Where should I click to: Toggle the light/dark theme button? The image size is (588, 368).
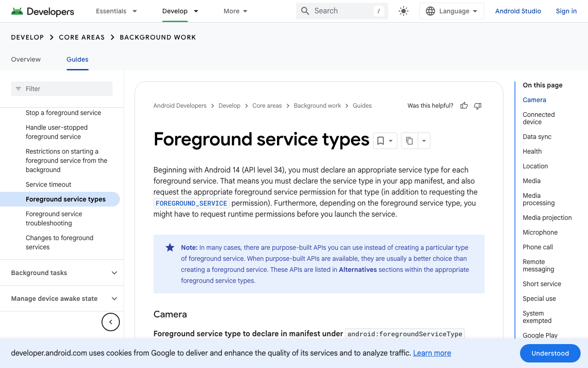tap(403, 11)
